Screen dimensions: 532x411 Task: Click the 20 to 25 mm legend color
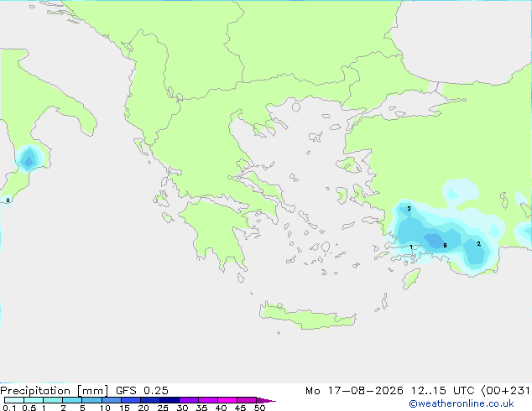[150, 400]
